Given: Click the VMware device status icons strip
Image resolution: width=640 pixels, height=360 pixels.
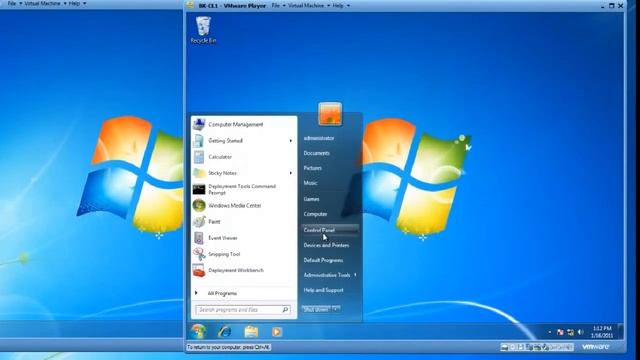Looking at the screenshot, I should [537, 347].
